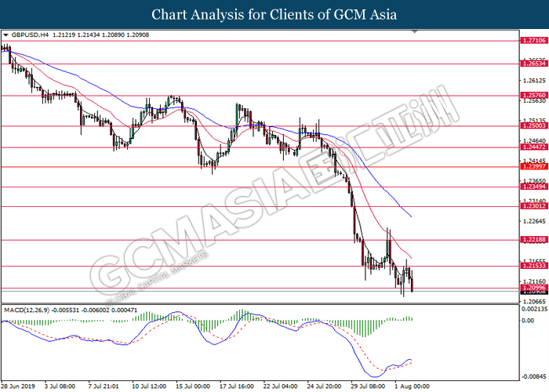
Task: Click the triangle arrow before GBPUSD,H4
Action: pyautogui.click(x=6, y=35)
